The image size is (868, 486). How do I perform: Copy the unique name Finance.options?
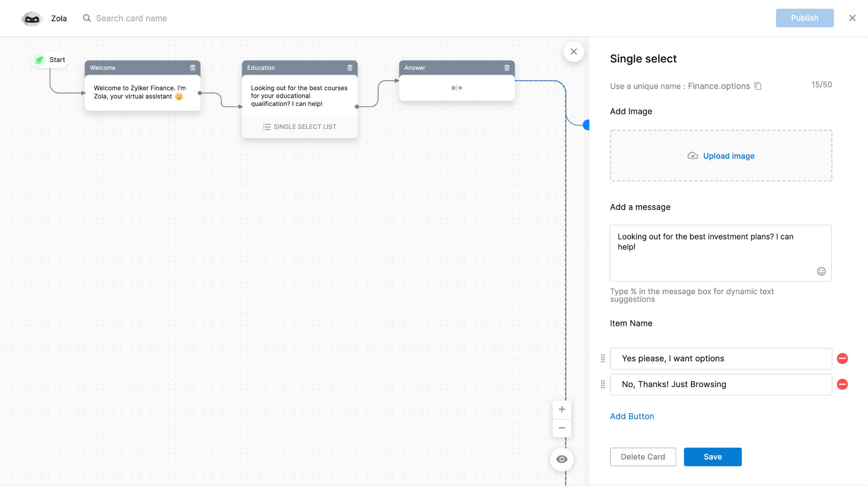click(x=758, y=86)
